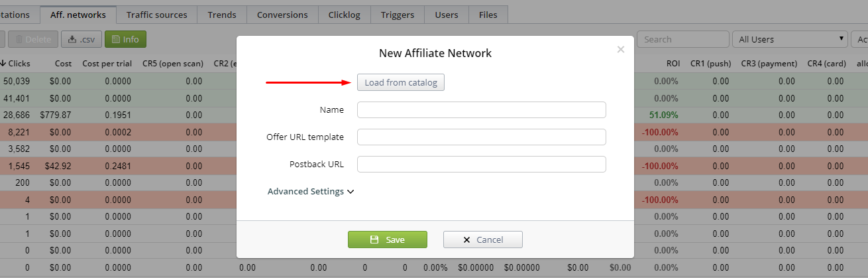Screen dimensions: 868x278
Task: Click into the Offer URL template field
Action: point(482,137)
